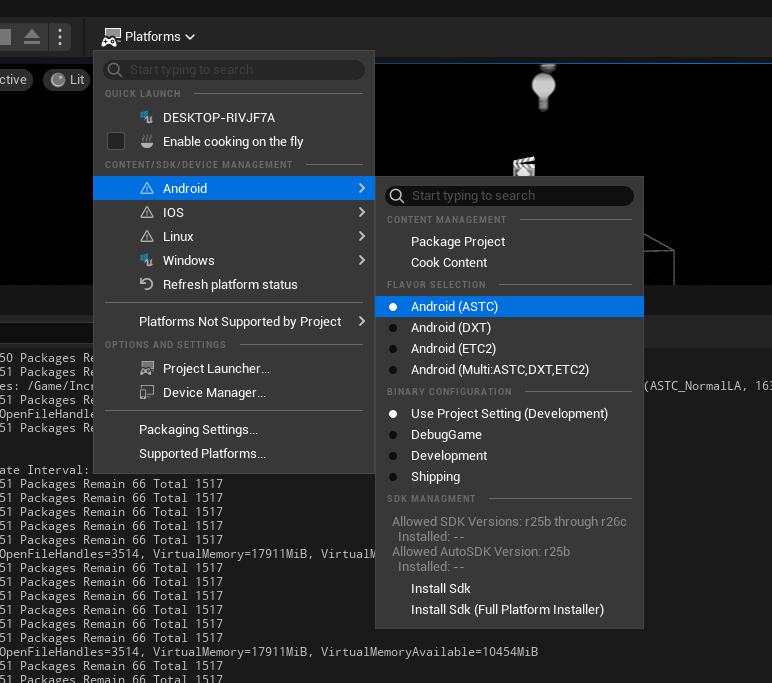Expand Linux submenu arrow
Viewport: 772px width, 683px height.
tap(362, 236)
